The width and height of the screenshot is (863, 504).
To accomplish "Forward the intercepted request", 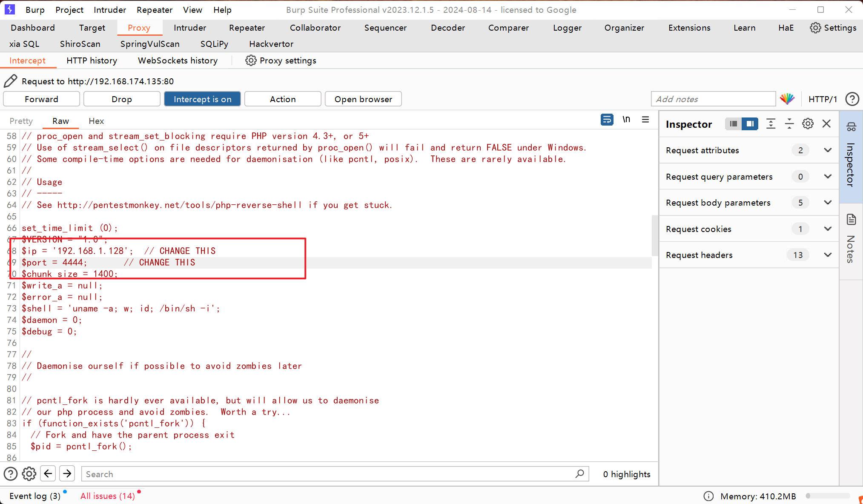I will pyautogui.click(x=41, y=99).
